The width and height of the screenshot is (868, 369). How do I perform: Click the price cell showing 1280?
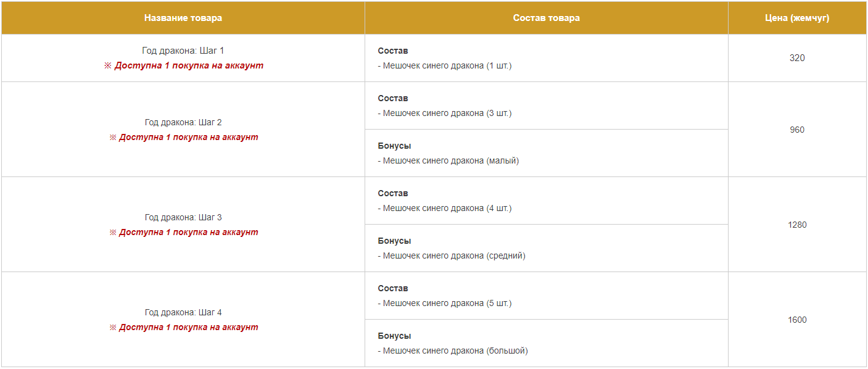(797, 225)
